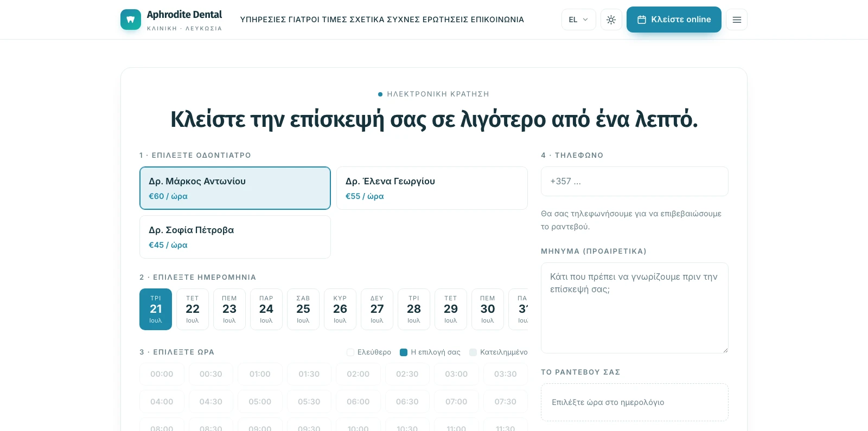Open the ΥΠΗΡΕΣΙΕΣ nav item
This screenshot has height=431, width=868.
pos(263,20)
